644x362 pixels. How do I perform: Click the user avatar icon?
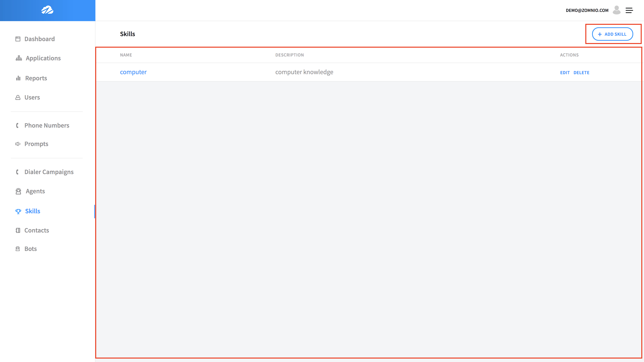tap(616, 10)
